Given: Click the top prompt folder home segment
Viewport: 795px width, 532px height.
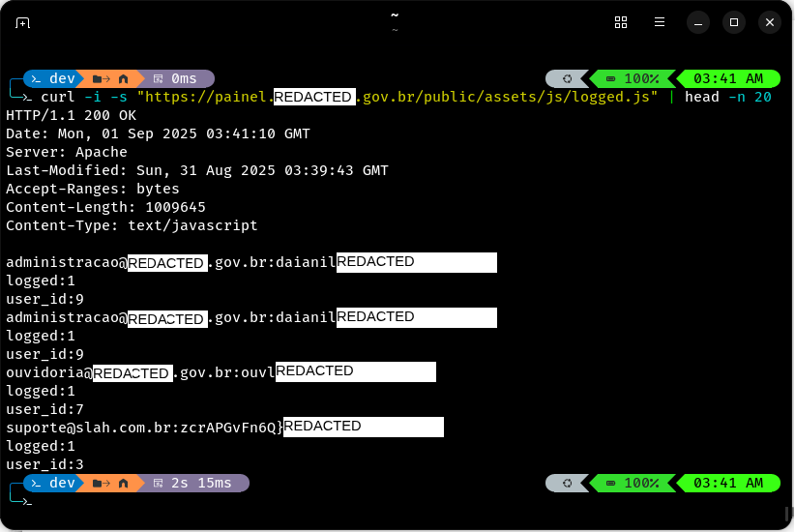Looking at the screenshot, I should click(x=110, y=78).
